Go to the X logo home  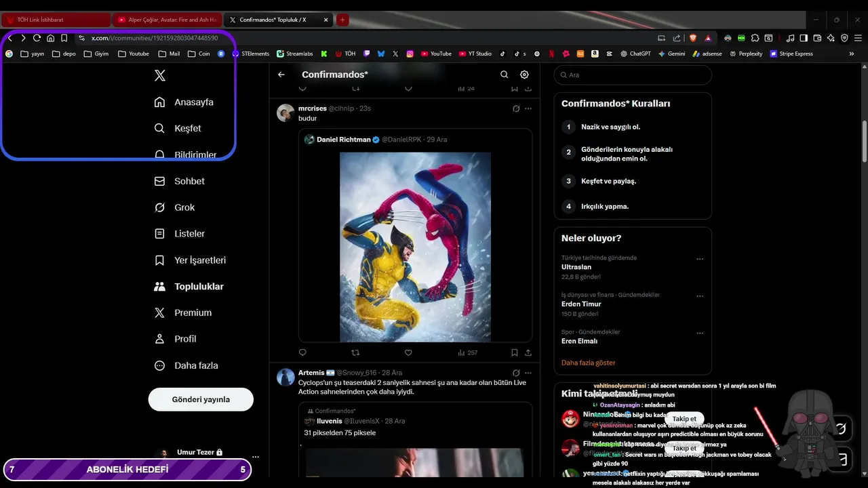(x=160, y=76)
